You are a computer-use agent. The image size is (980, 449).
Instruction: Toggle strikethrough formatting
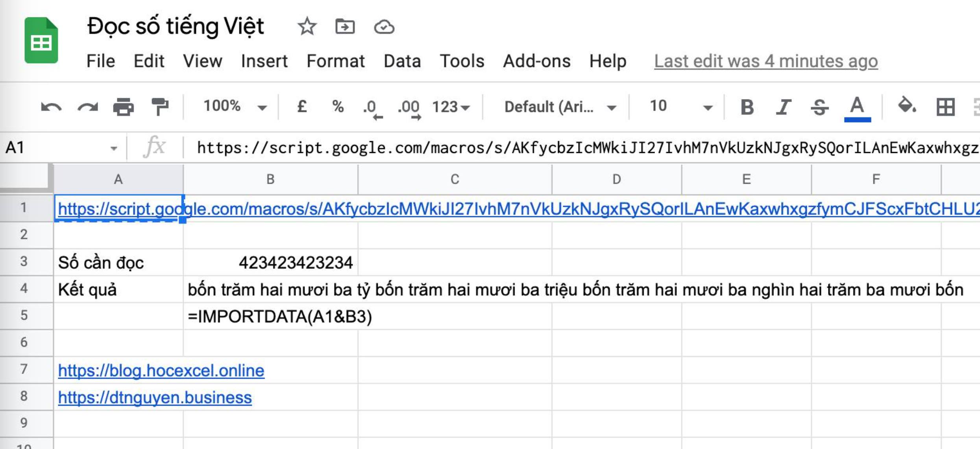tap(819, 107)
